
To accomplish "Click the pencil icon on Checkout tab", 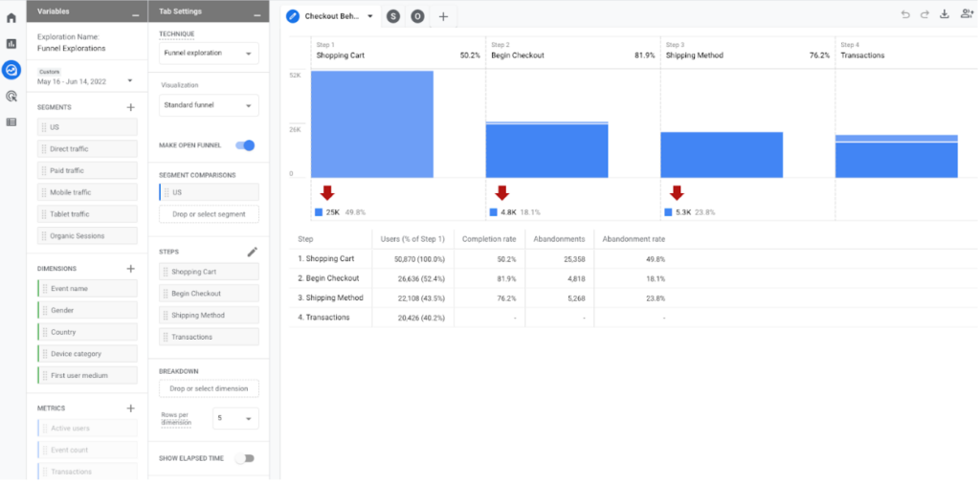I will [x=293, y=16].
